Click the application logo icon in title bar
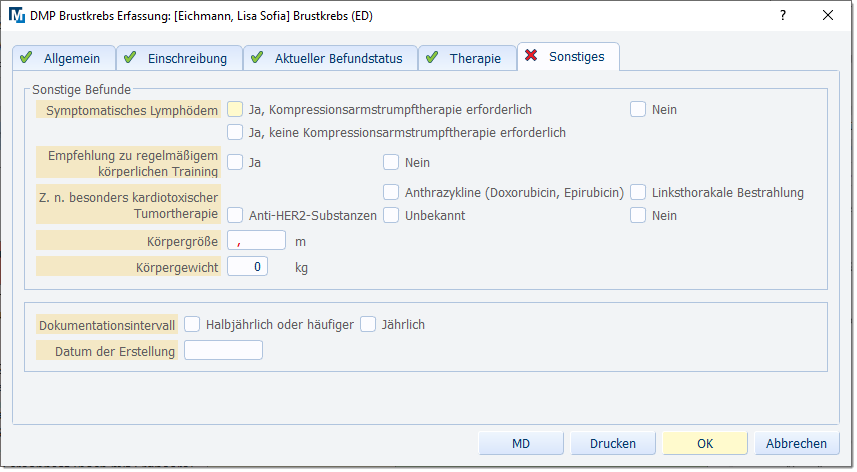This screenshot has height=472, width=857. point(17,15)
